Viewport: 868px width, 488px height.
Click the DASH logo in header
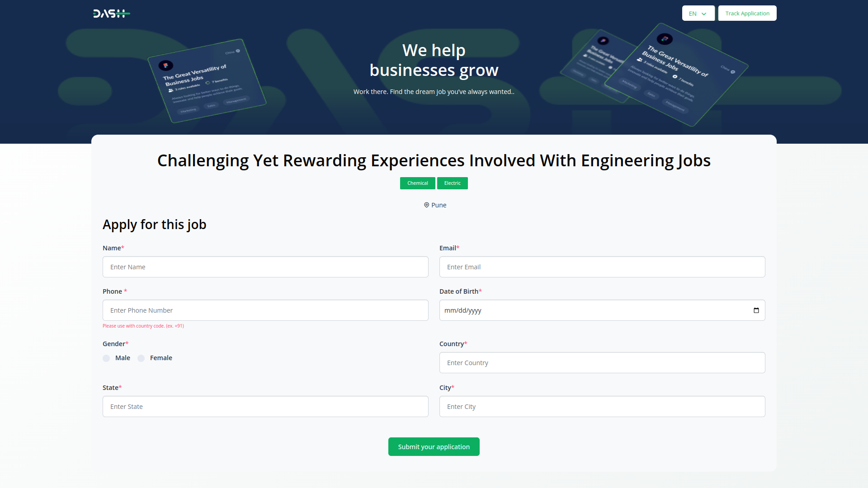(x=111, y=14)
